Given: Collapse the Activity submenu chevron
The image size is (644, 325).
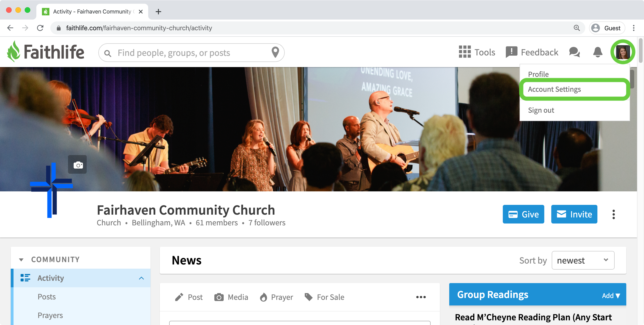Looking at the screenshot, I should [x=141, y=278].
